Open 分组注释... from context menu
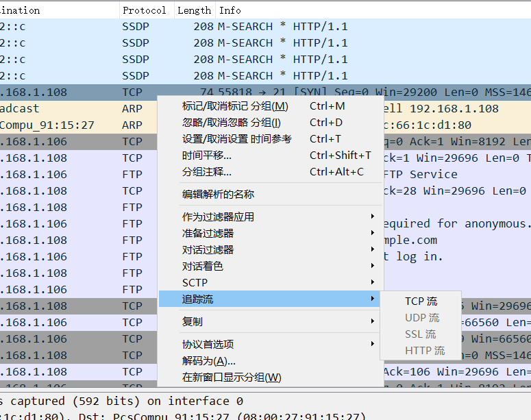 (x=270, y=172)
